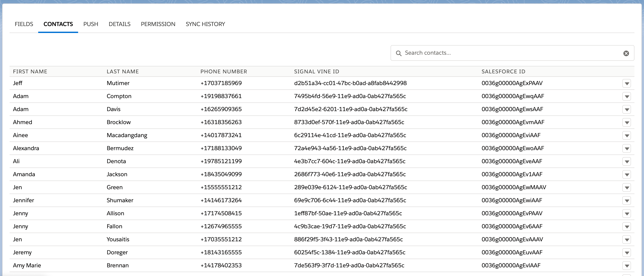Viewport: 644px width, 276px height.
Task: Clear the search contacts field
Action: coord(626,53)
